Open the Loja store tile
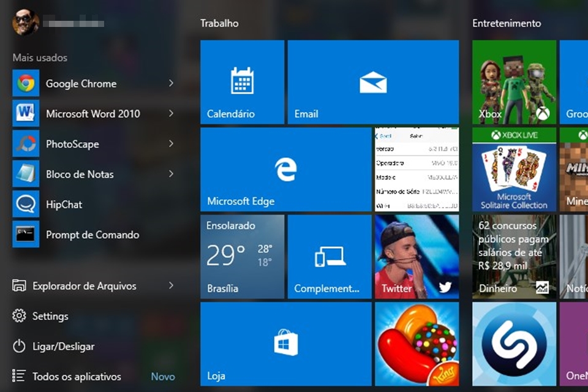Image resolution: width=588 pixels, height=392 pixels. pos(286,344)
